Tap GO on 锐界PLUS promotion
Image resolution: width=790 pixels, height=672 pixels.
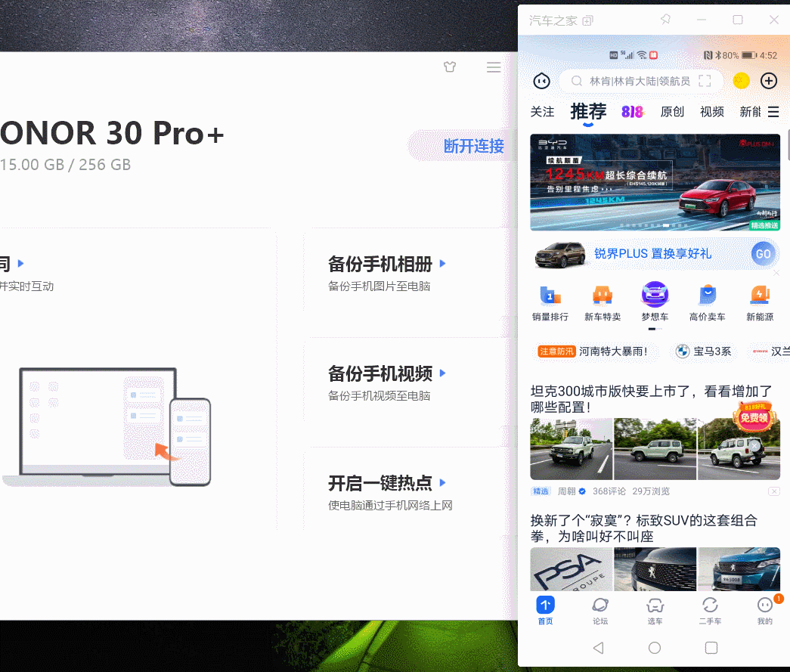coord(764,254)
